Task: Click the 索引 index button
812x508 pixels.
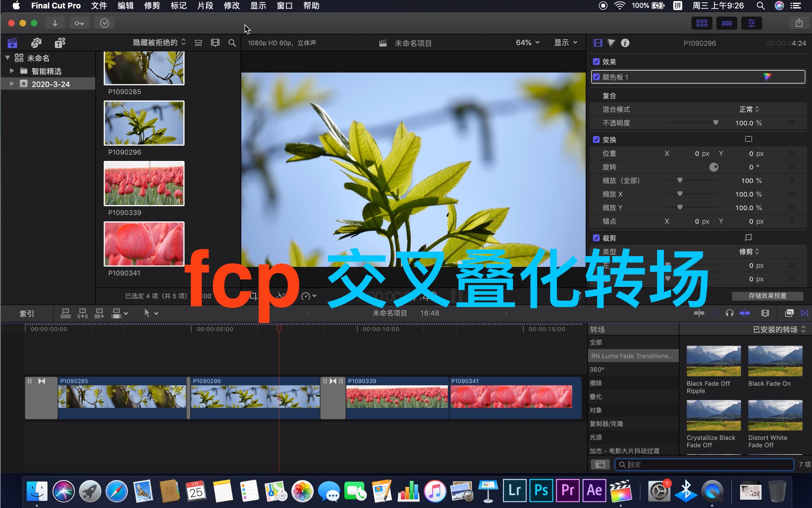Action: tap(27, 314)
